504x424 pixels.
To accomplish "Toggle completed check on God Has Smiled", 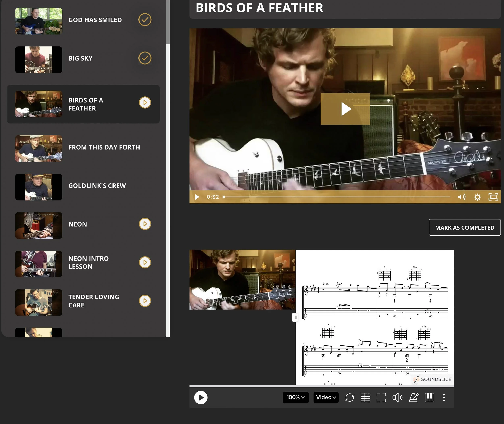I will 145,20.
